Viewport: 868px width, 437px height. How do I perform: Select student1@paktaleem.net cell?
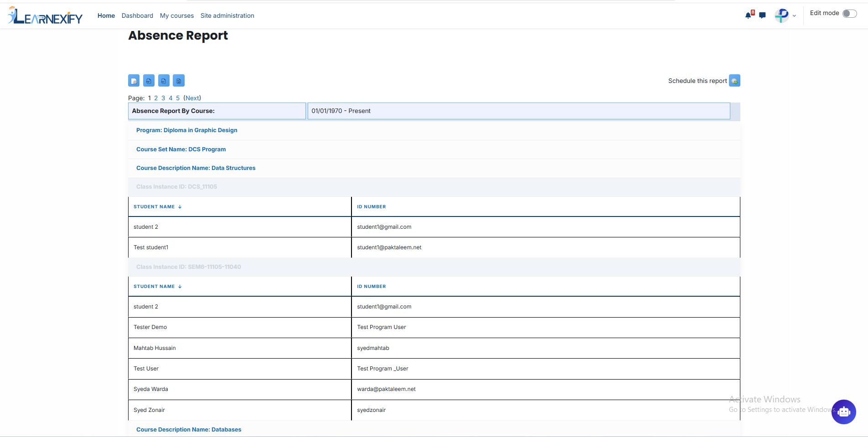[x=546, y=247]
